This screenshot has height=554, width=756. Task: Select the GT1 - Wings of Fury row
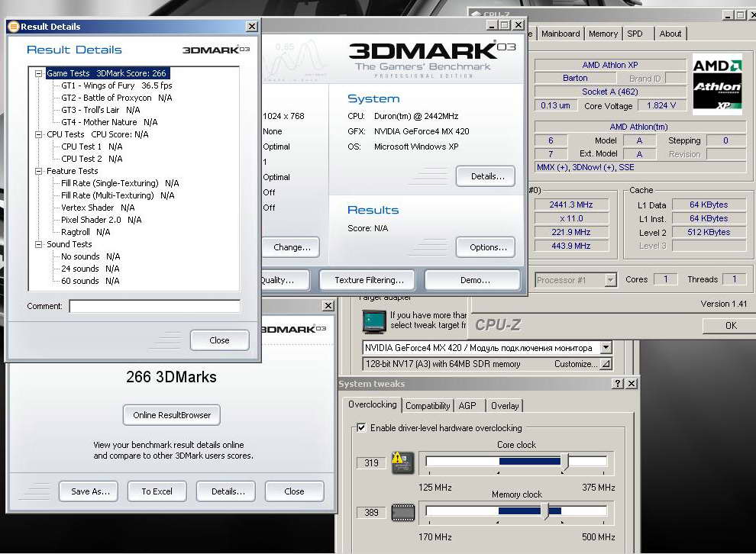point(117,85)
